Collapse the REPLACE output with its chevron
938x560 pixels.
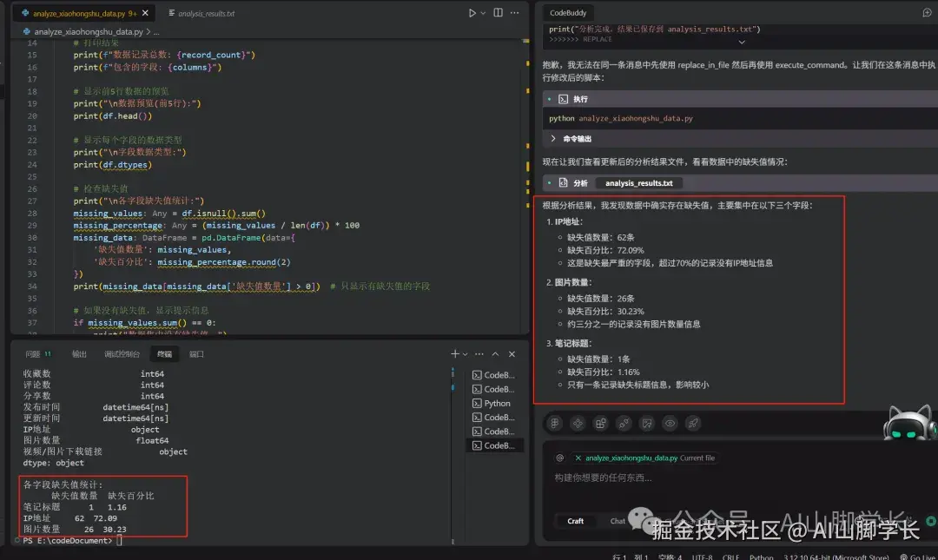743,40
